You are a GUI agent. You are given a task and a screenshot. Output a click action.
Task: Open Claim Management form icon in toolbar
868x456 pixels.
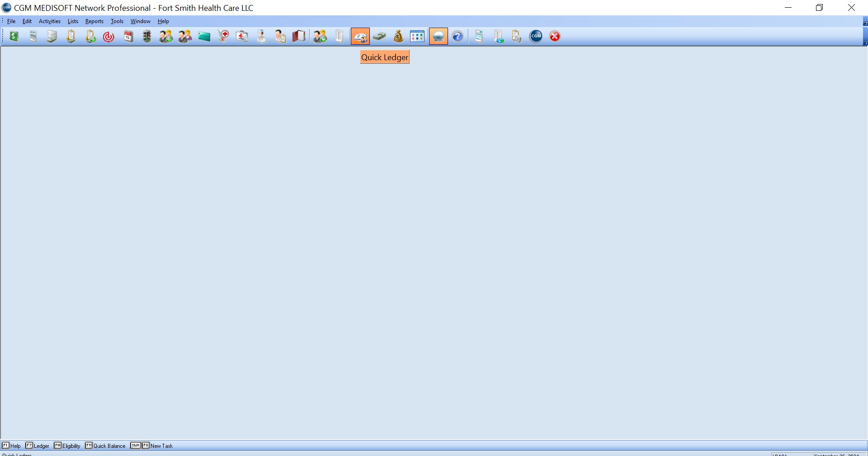[33, 36]
